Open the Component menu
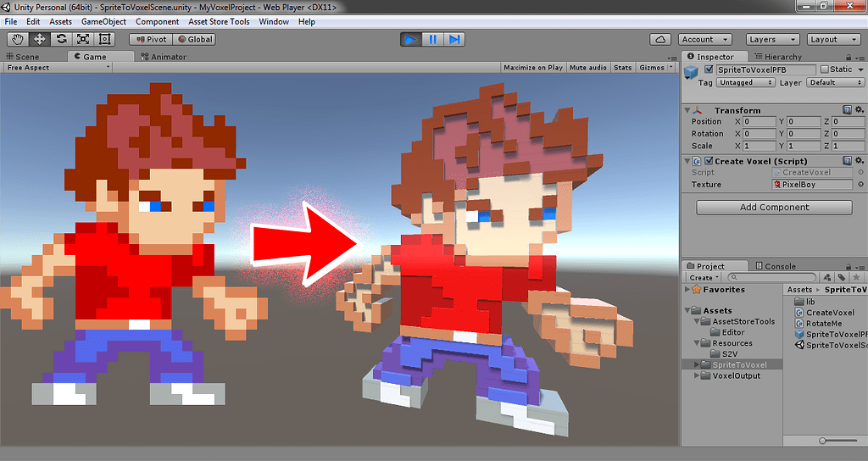This screenshot has height=461, width=868. (157, 21)
